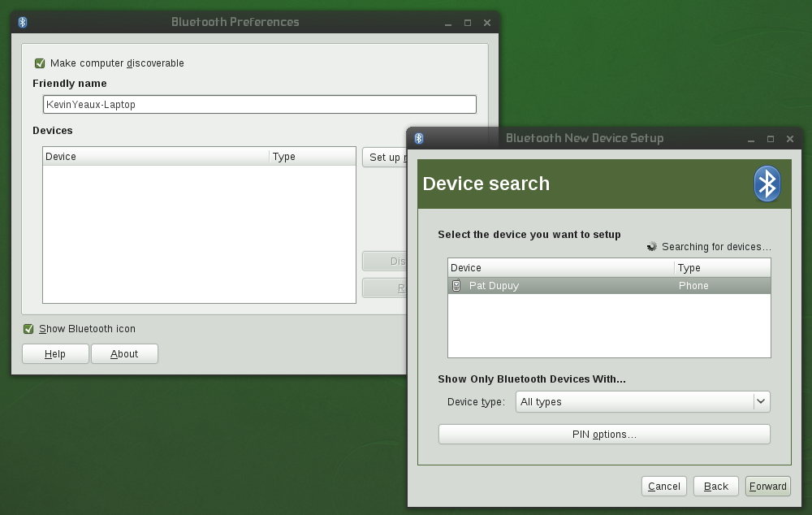Open PIN options
This screenshot has height=515, width=812.
coord(604,435)
